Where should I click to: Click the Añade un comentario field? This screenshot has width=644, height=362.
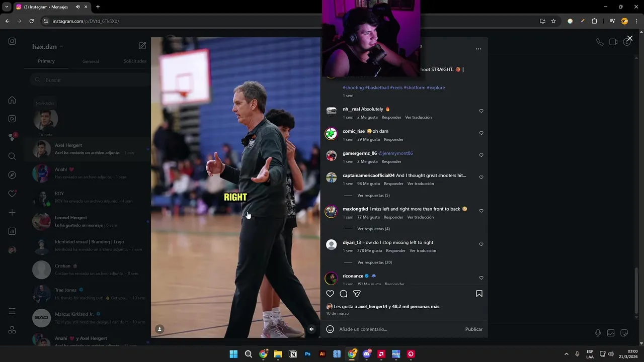pos(400,329)
